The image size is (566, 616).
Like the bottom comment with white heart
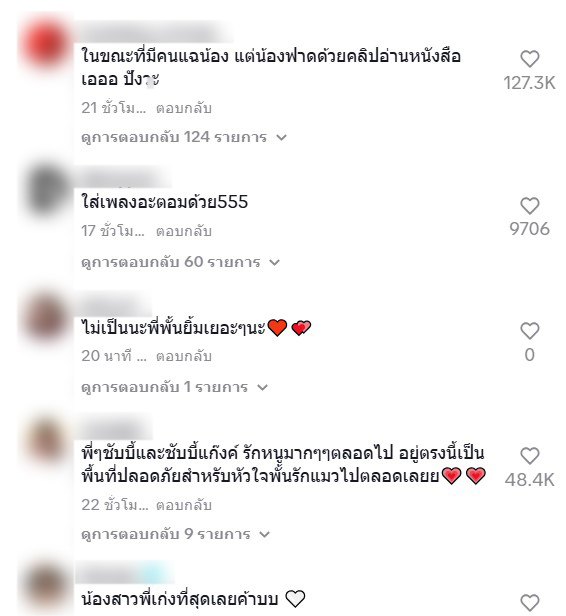click(x=529, y=603)
